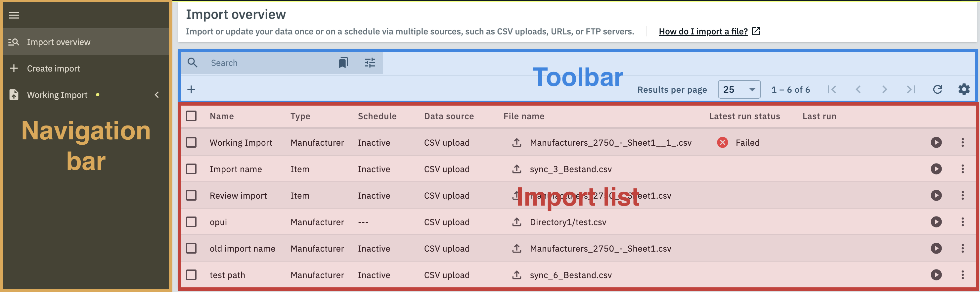Run the Review import row
Image resolution: width=980 pixels, height=292 pixels.
point(936,195)
